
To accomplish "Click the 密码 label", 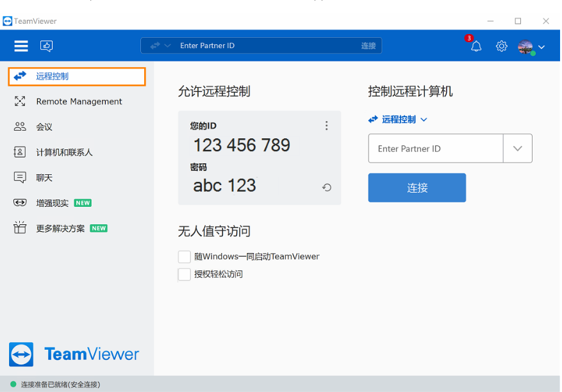I will (x=198, y=167).
